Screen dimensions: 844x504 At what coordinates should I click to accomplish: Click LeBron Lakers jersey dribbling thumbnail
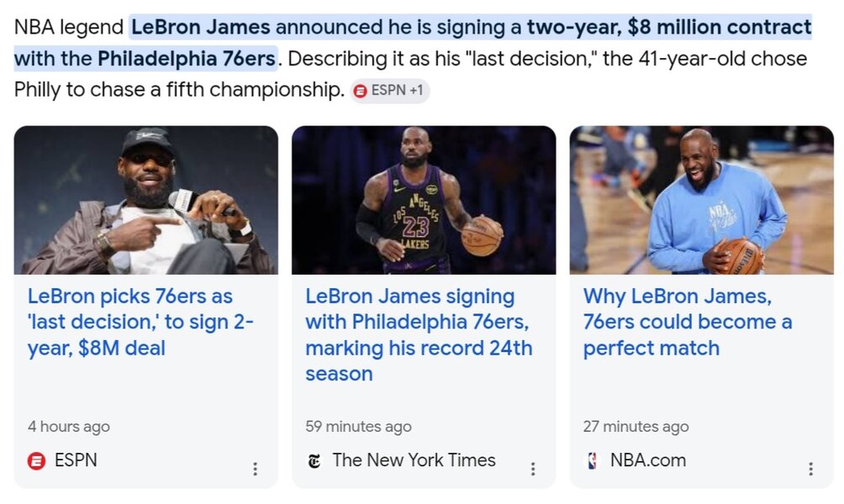[424, 200]
